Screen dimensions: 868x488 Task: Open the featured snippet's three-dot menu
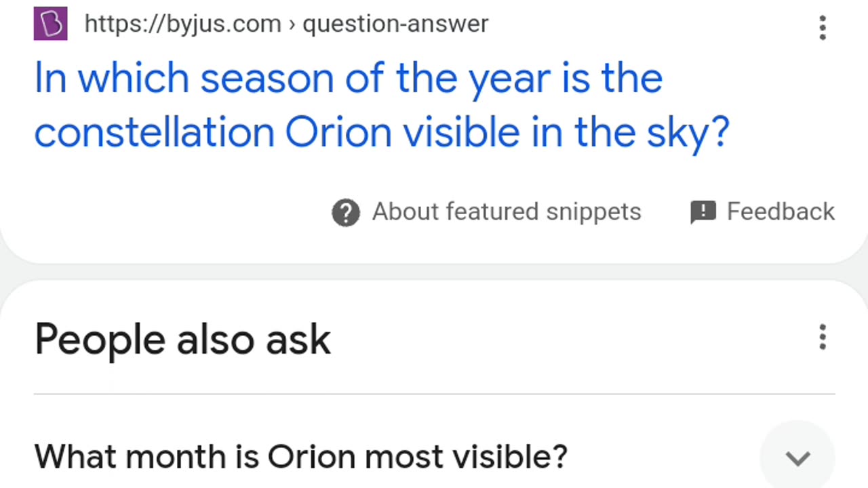pos(822,28)
